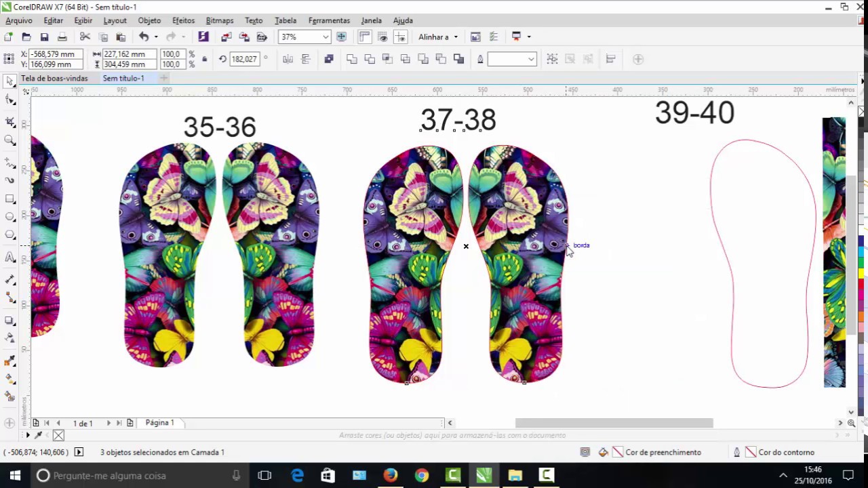Save the document with the floppy disk icon
The image size is (868, 488).
(x=44, y=37)
